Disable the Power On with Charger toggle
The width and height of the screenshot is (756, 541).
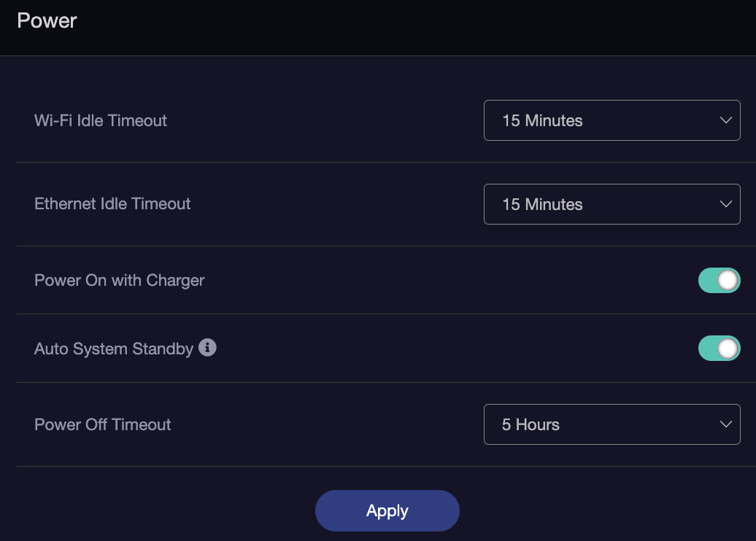(x=719, y=281)
